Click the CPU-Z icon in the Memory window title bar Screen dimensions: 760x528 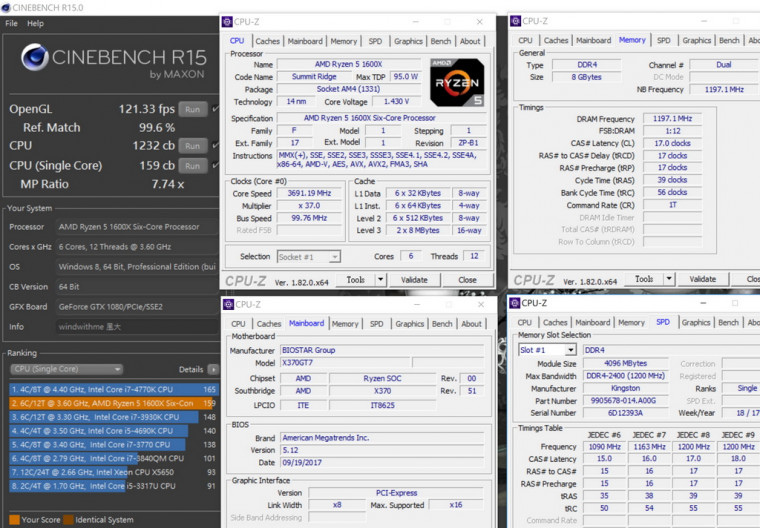[x=517, y=20]
